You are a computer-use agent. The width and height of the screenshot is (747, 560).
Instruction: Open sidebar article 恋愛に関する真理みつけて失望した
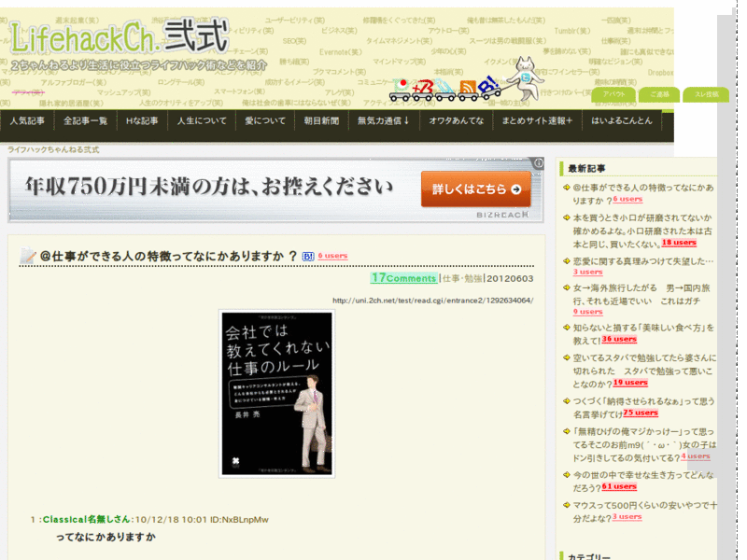[x=643, y=261]
